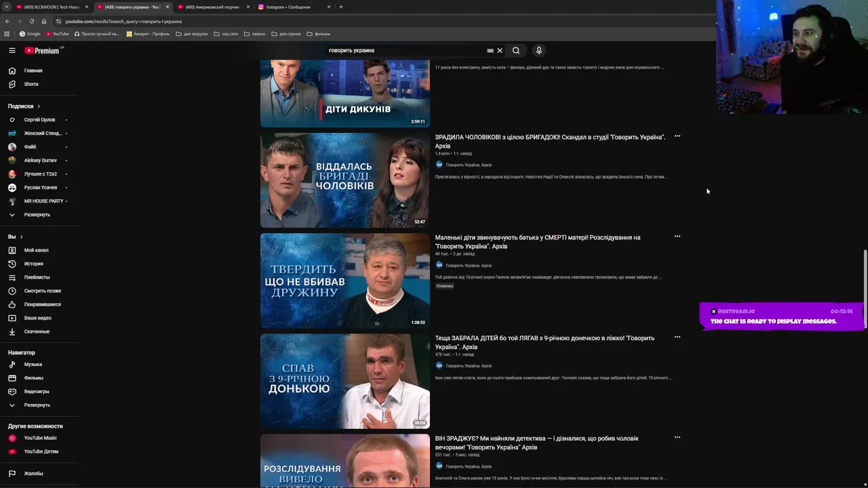Viewport: 868px width, 488px height.
Task: Play the ТВЕРДИТЬ ЩО НЕ ВБИВАВ ДРУЖИНУ thumbnail
Action: point(345,281)
